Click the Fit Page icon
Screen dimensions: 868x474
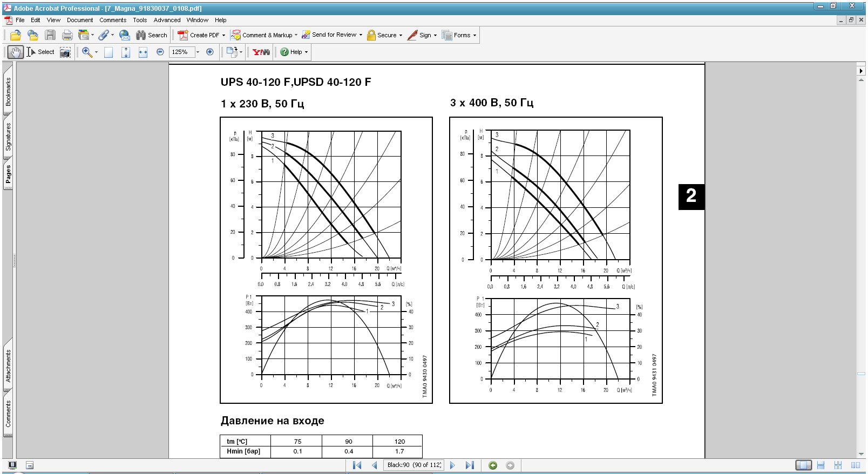[x=126, y=52]
